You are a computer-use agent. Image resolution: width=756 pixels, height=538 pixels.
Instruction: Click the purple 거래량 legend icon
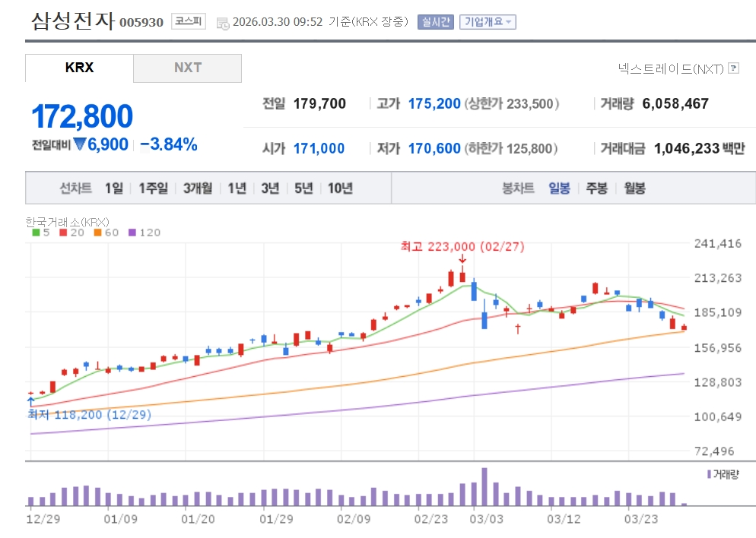pyautogui.click(x=709, y=474)
